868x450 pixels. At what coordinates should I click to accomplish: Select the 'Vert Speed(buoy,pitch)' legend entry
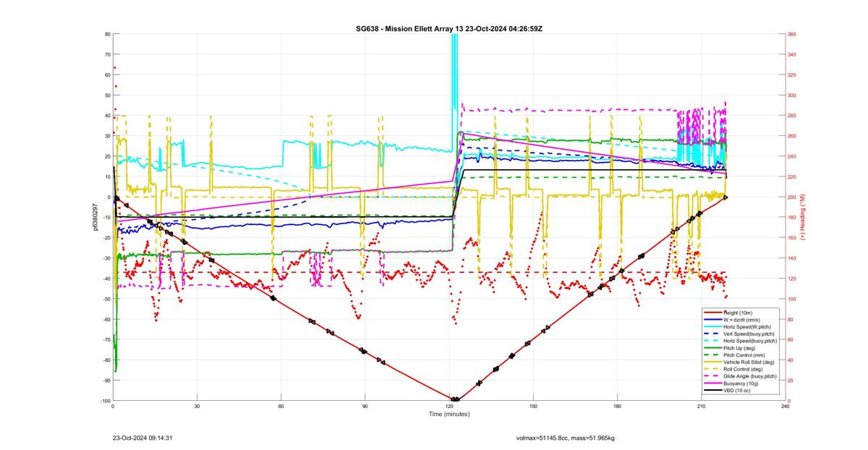(x=741, y=334)
